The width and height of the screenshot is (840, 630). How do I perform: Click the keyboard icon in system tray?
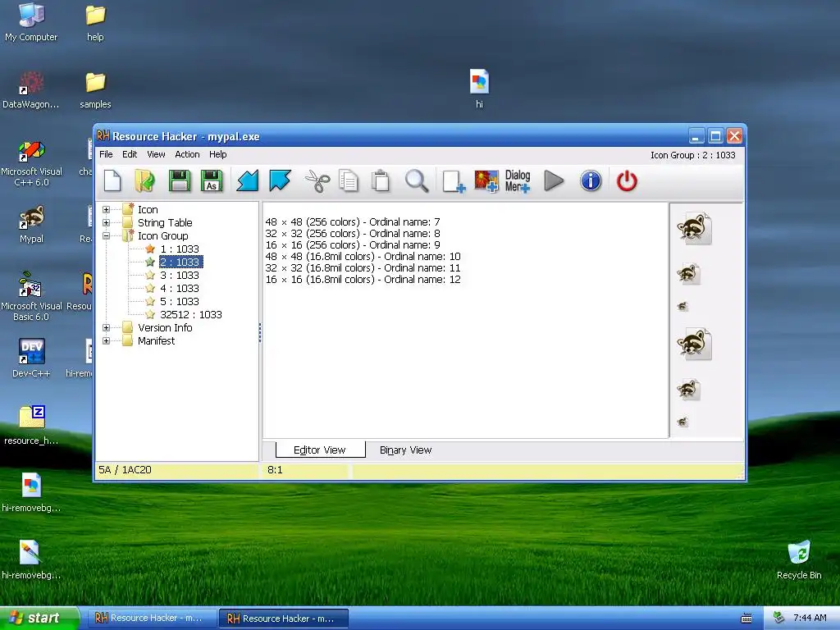746,619
